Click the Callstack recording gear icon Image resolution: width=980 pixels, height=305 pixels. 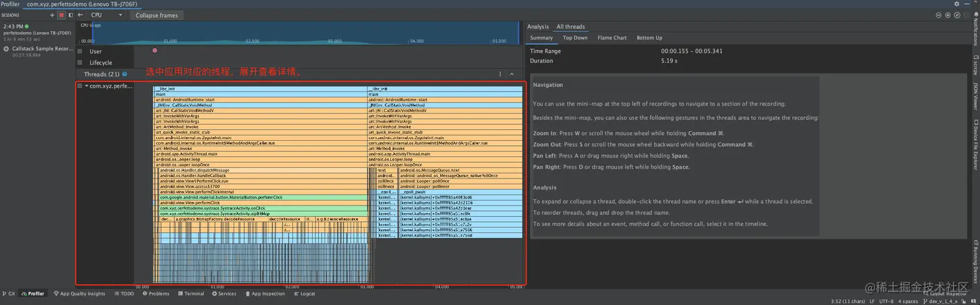pyautogui.click(x=6, y=49)
